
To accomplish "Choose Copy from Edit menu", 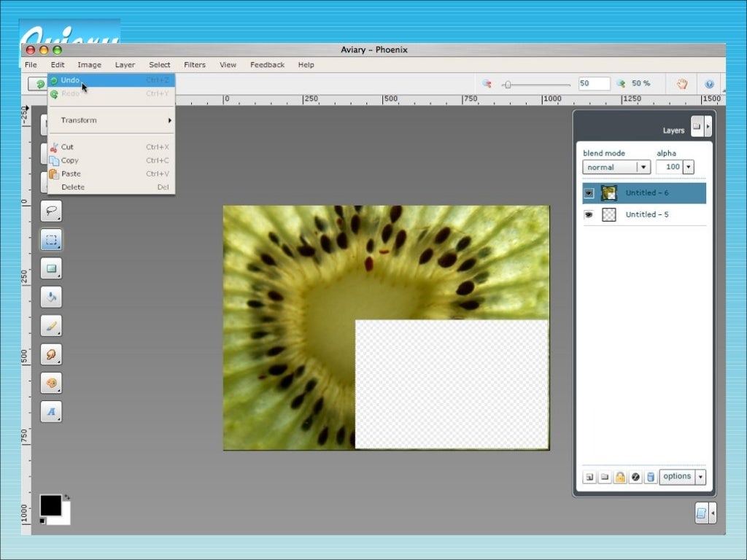I will click(x=112, y=160).
